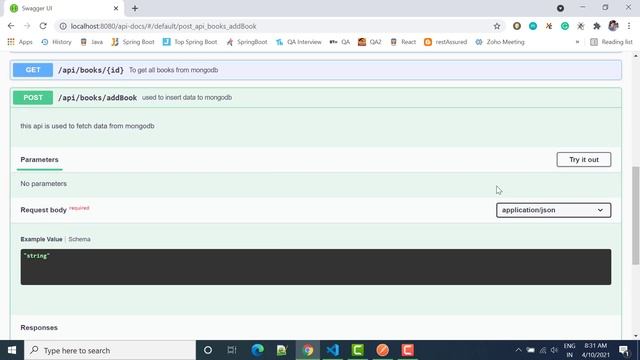Show more bookmarks with the chevron

(x=577, y=42)
